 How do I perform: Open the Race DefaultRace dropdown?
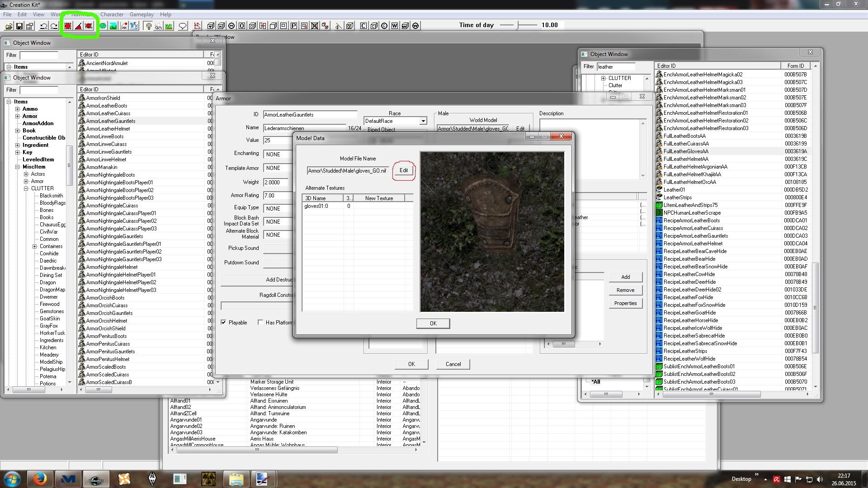click(423, 121)
